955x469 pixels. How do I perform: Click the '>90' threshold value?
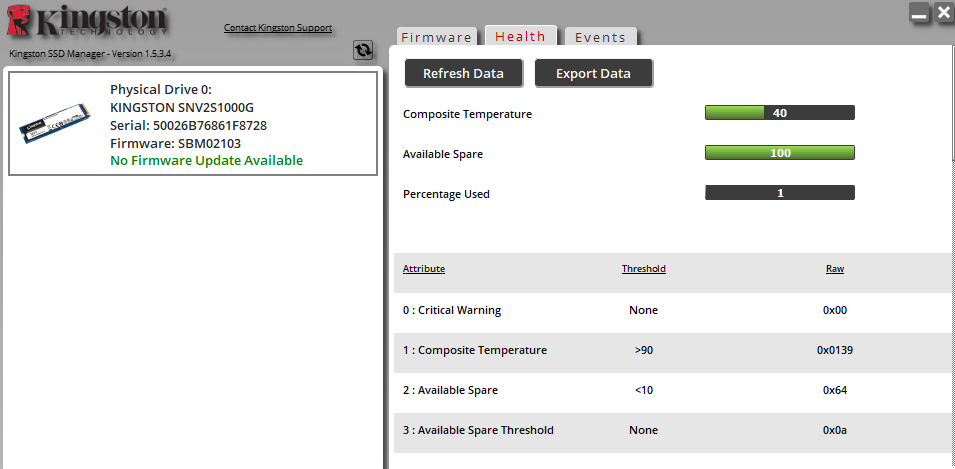point(644,350)
